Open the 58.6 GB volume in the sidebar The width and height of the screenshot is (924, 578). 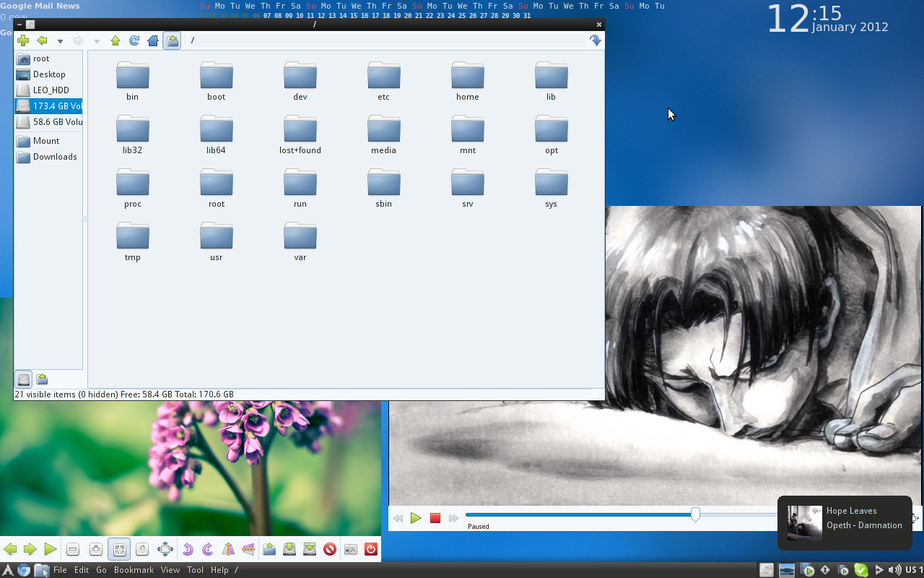point(48,122)
